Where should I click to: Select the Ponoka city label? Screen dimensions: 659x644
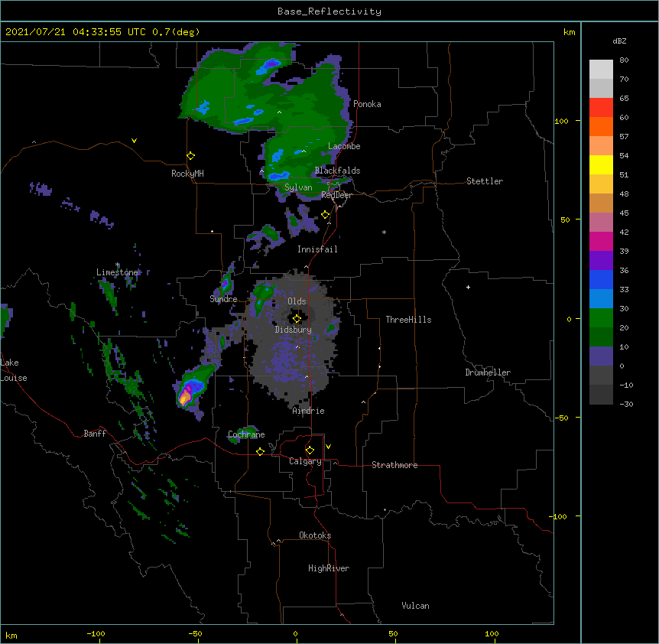(367, 104)
